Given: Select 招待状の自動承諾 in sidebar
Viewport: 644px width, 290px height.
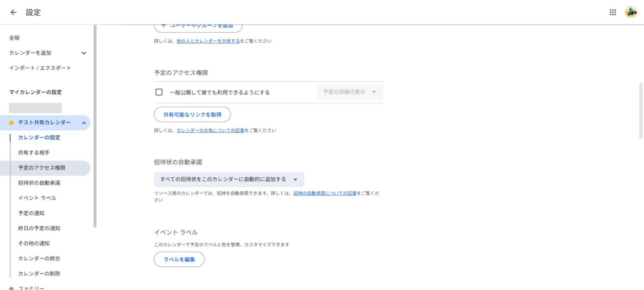Looking at the screenshot, I should pyautogui.click(x=39, y=183).
